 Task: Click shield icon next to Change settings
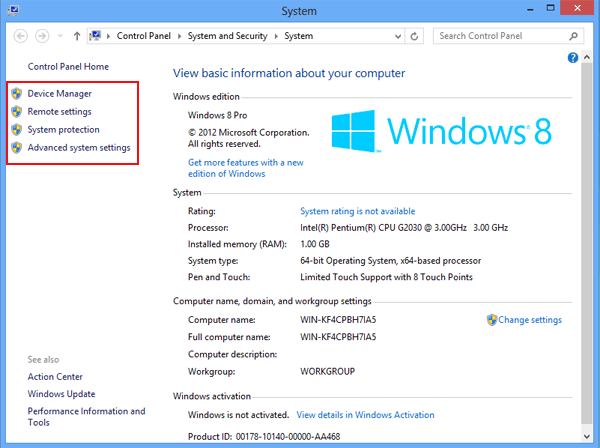click(x=492, y=320)
